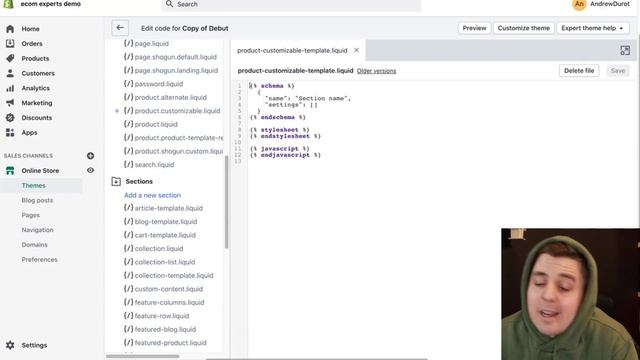
Task: Close the product-customizable-template.liquid tab
Action: click(356, 50)
